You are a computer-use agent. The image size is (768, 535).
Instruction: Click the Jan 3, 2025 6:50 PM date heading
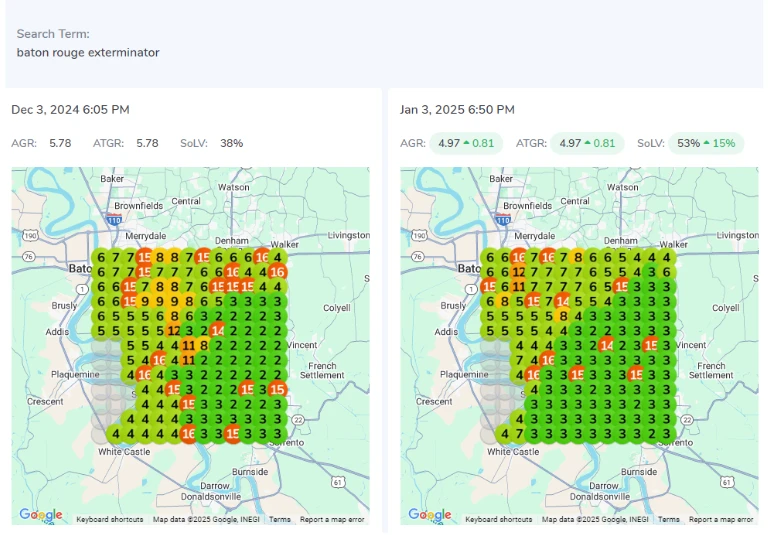coord(457,109)
